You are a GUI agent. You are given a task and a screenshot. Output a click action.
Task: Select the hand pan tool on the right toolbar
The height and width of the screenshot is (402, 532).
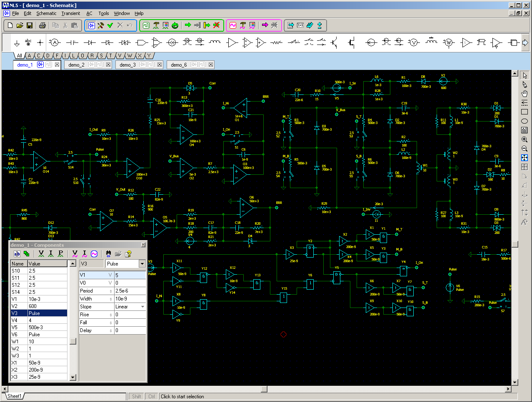pyautogui.click(x=525, y=93)
